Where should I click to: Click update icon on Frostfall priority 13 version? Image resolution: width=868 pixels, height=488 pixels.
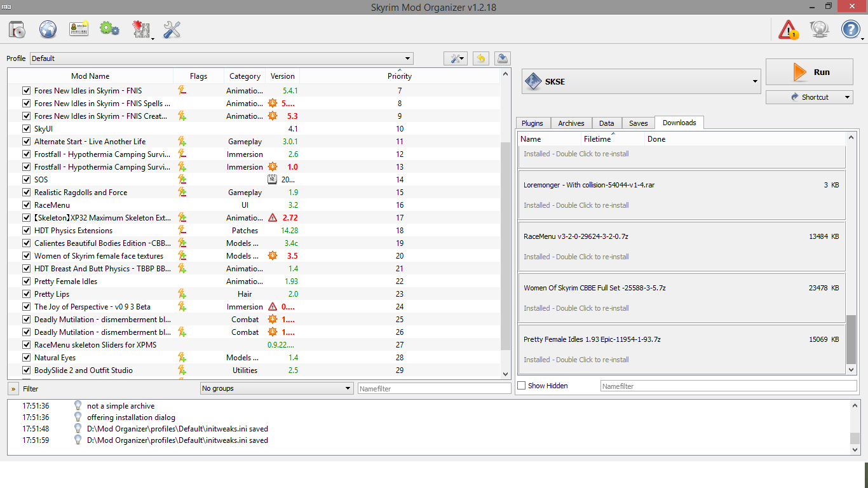click(273, 167)
